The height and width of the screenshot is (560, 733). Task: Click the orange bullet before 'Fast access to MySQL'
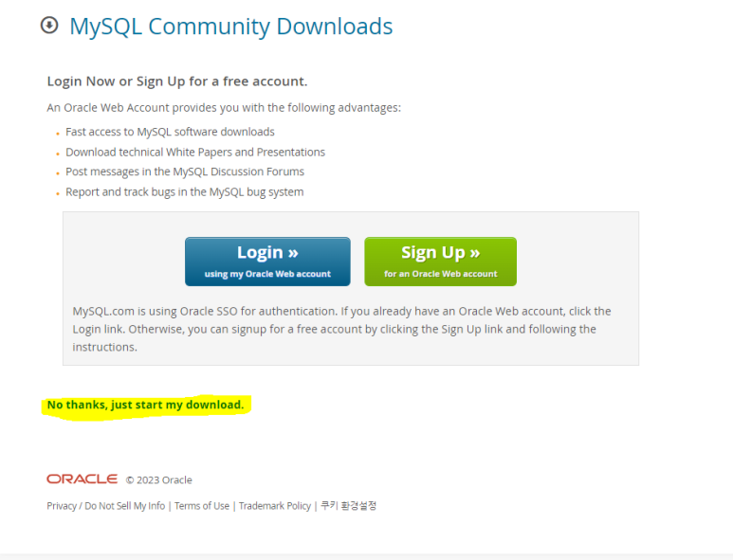point(58,134)
